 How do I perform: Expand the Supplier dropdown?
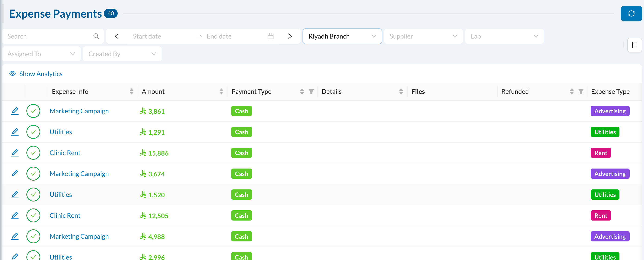pos(423,36)
